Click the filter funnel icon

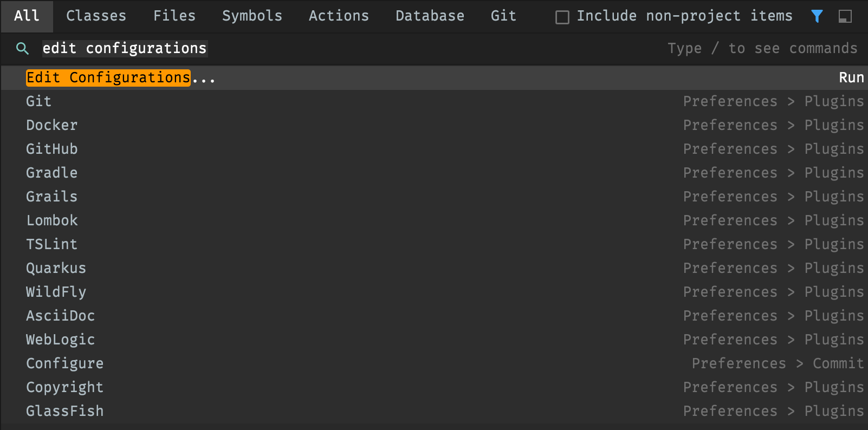(817, 17)
